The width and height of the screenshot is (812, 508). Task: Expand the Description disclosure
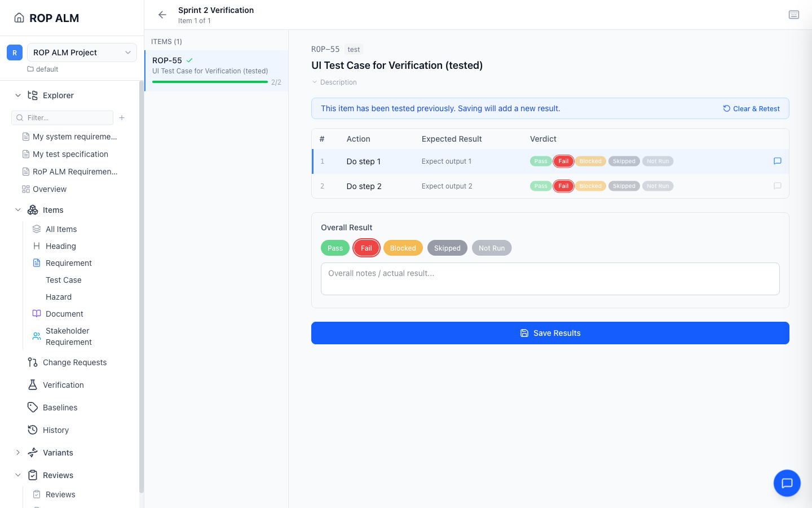(x=334, y=82)
